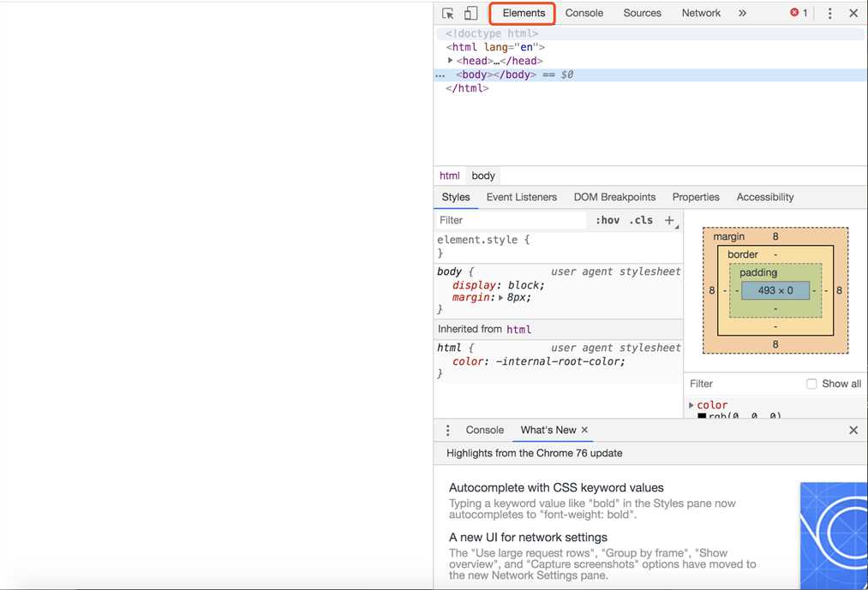Toggle the .cls classes button
This screenshot has width=868, height=590.
(x=641, y=220)
